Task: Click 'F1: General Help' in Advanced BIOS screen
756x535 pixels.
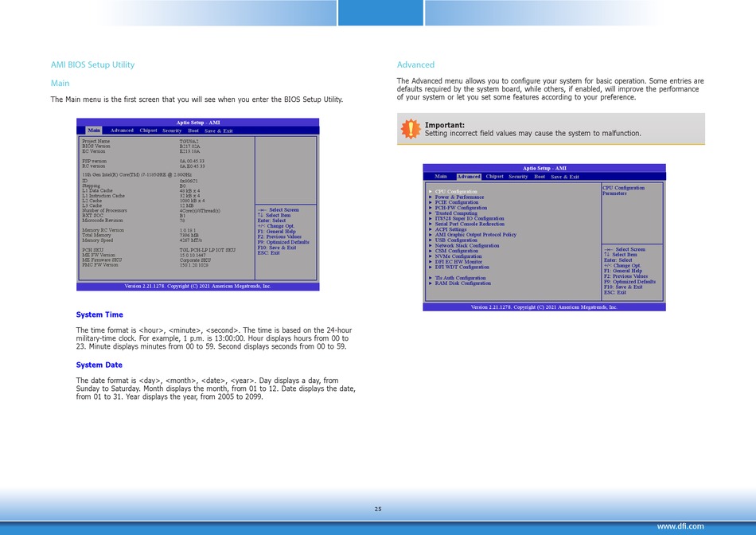Action: point(623,271)
